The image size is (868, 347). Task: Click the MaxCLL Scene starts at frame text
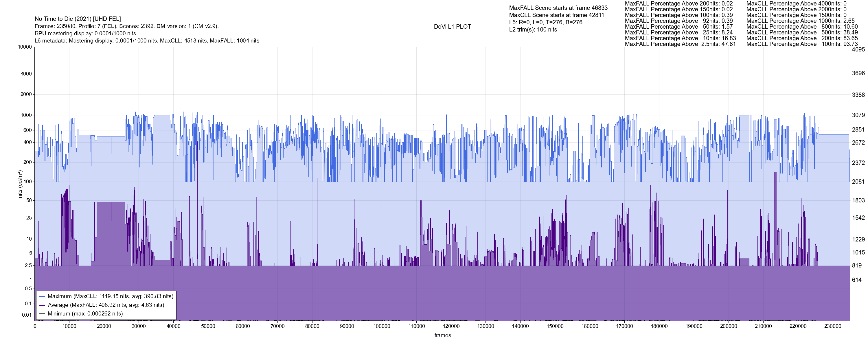pyautogui.click(x=556, y=15)
